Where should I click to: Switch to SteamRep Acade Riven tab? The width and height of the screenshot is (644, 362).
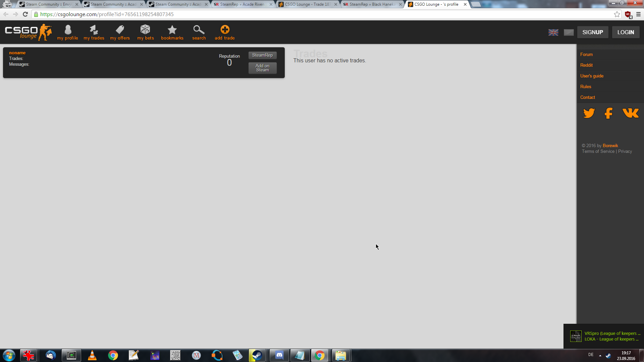(242, 4)
